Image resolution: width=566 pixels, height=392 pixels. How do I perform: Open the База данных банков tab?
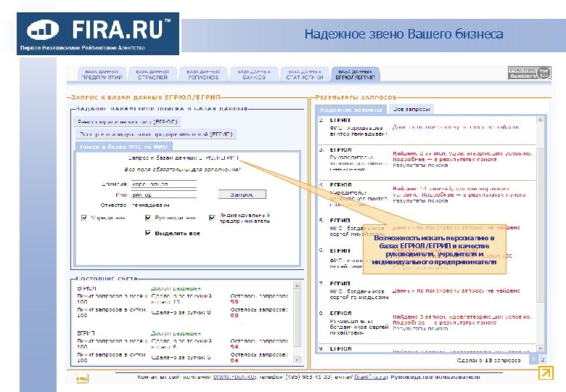(x=254, y=74)
